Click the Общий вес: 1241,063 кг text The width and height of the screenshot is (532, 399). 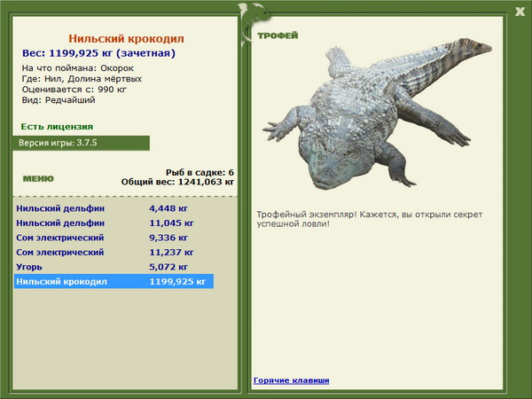click(178, 182)
